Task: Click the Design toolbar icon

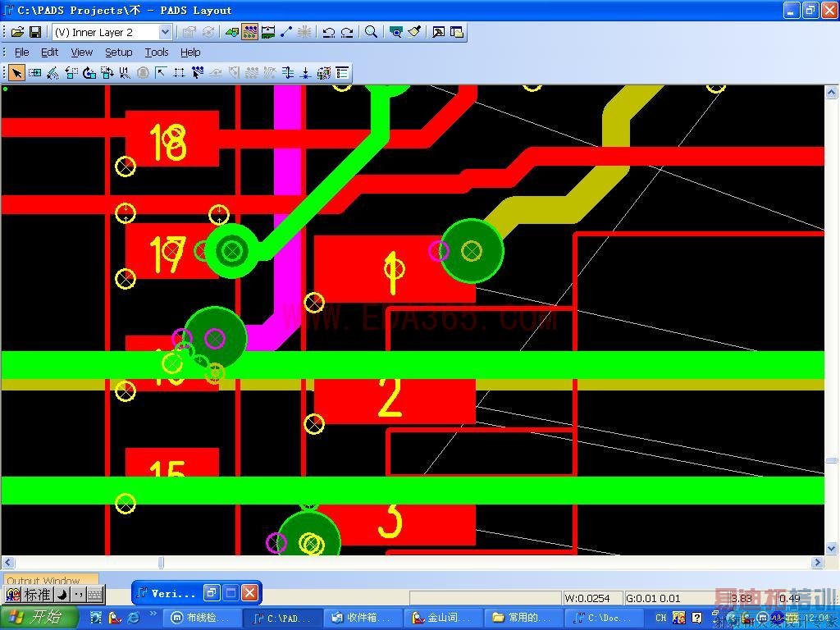Action: [x=232, y=32]
